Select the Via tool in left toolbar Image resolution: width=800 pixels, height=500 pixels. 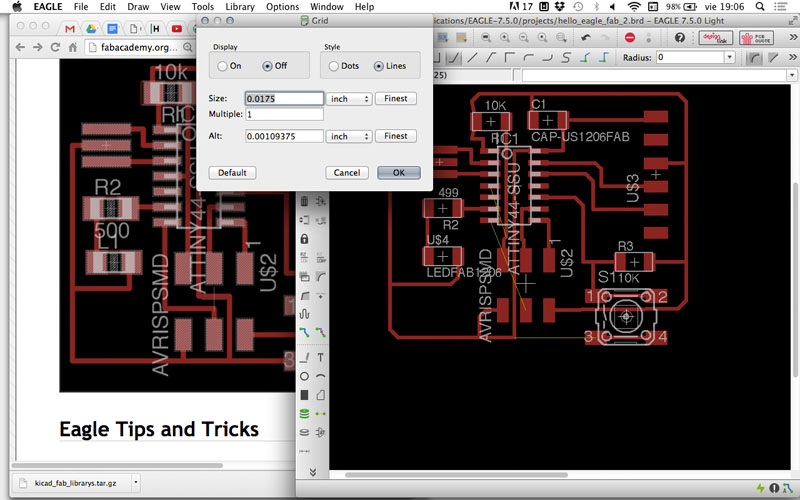[x=304, y=414]
